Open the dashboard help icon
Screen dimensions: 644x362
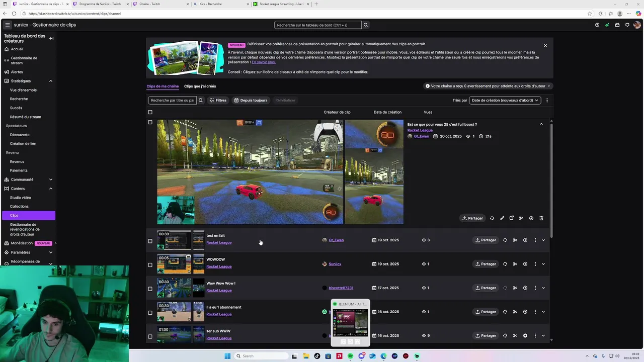[597, 25]
